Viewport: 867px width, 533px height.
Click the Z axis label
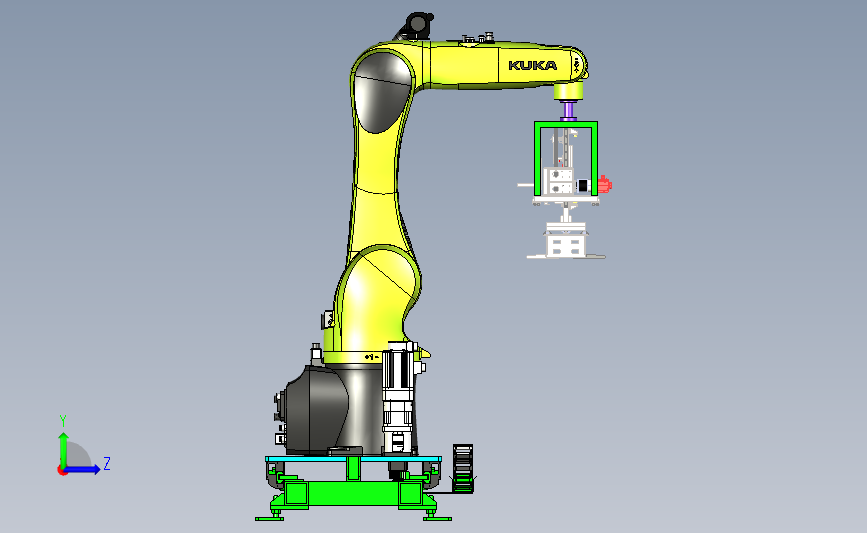pyautogui.click(x=107, y=463)
